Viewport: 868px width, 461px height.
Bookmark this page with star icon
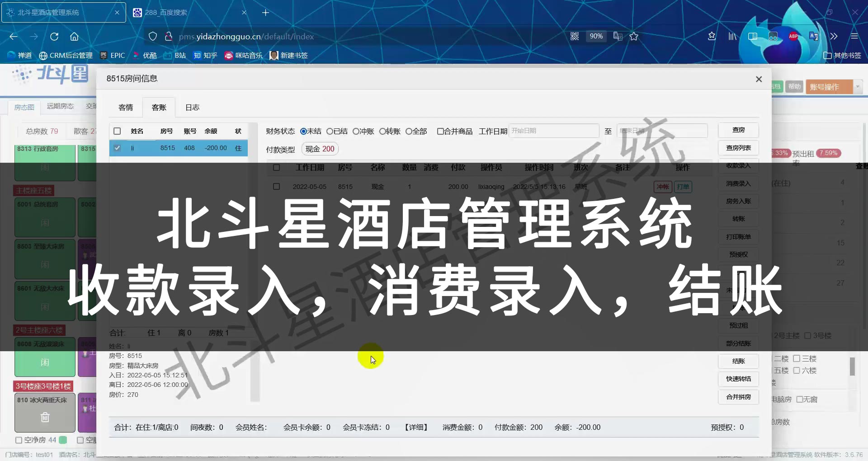pyautogui.click(x=634, y=36)
